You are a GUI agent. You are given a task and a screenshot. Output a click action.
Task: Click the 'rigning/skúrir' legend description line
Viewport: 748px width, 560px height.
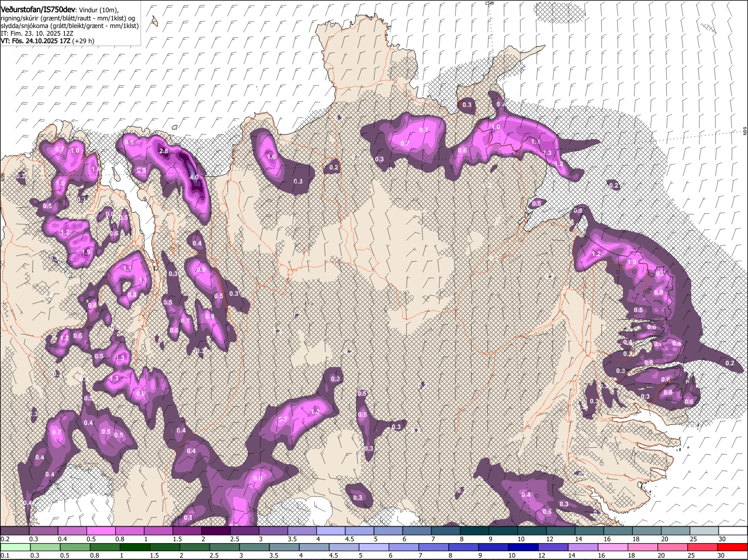click(x=69, y=18)
